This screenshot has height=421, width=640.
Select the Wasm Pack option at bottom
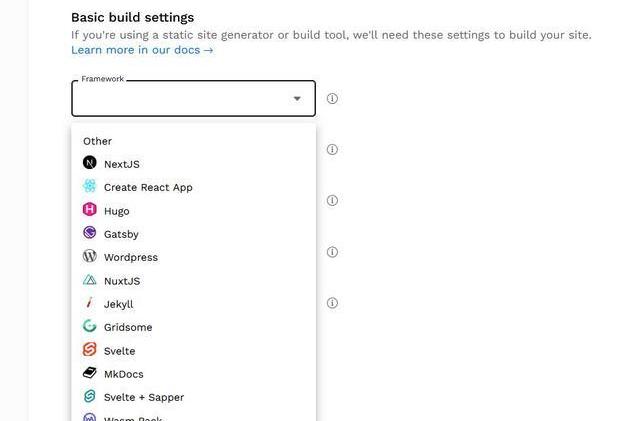pos(133,419)
